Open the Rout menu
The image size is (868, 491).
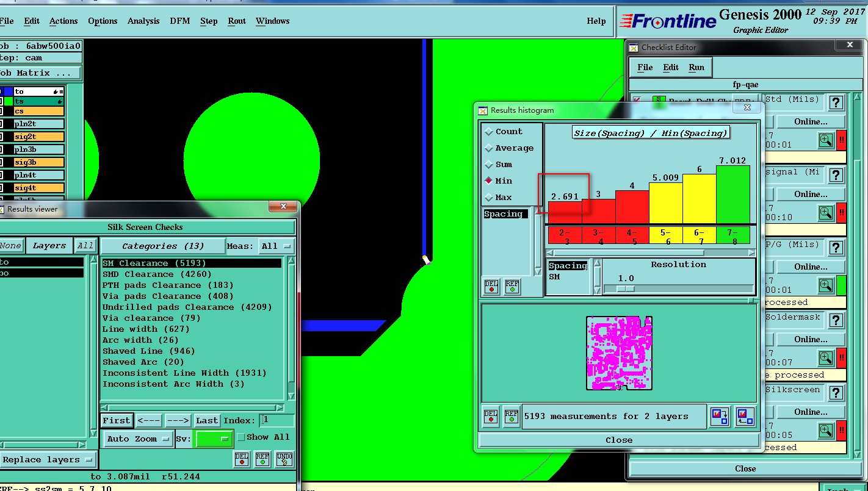click(x=237, y=21)
